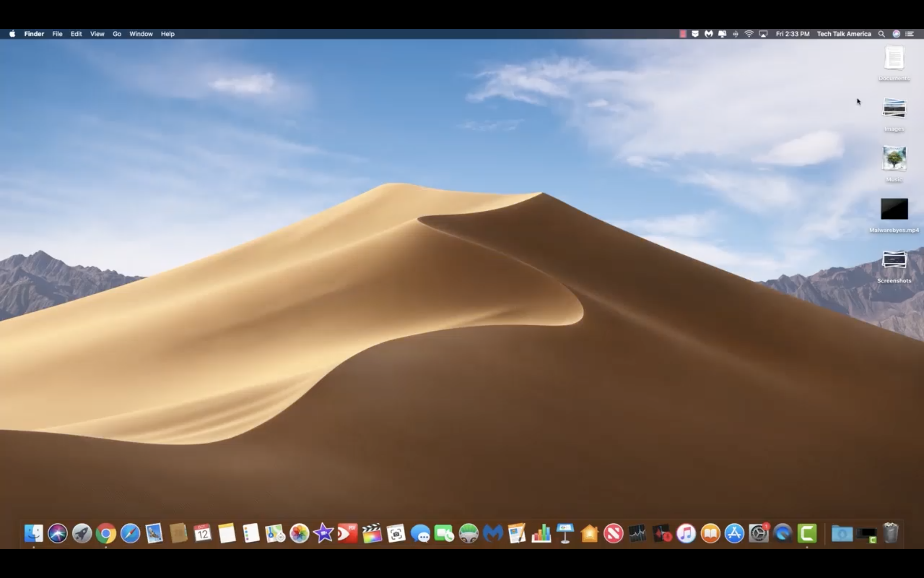
Task: Launch Final Cut Pro clapboard icon
Action: 372,533
